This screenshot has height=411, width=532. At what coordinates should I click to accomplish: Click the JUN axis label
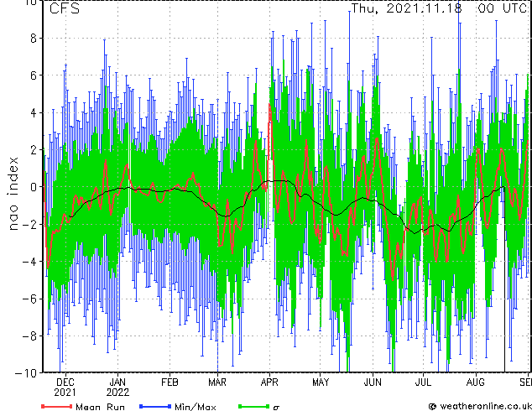[373, 382]
